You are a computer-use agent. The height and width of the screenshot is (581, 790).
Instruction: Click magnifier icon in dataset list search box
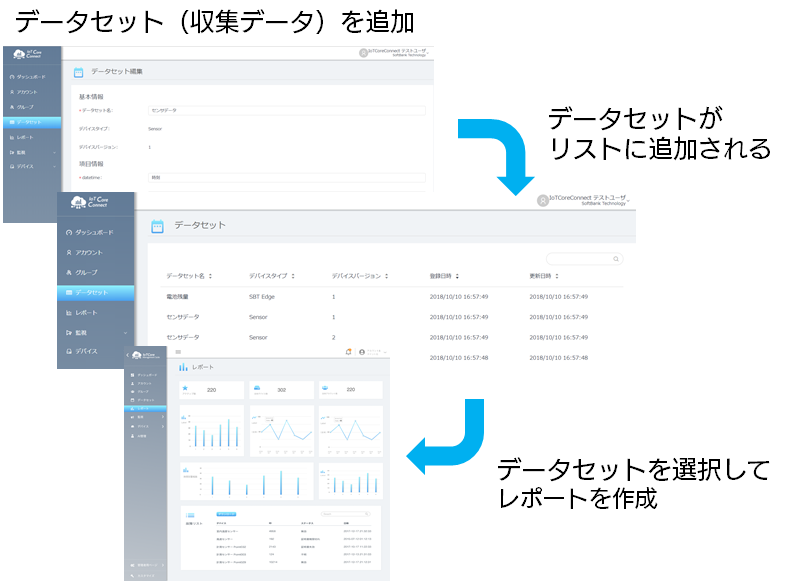(616, 259)
